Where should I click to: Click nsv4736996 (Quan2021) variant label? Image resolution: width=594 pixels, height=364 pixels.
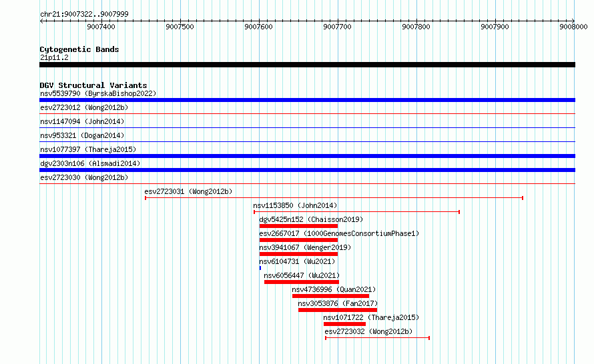(x=334, y=289)
